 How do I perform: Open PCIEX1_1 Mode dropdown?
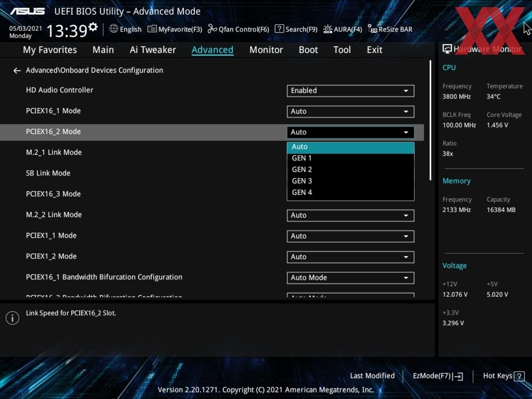350,236
